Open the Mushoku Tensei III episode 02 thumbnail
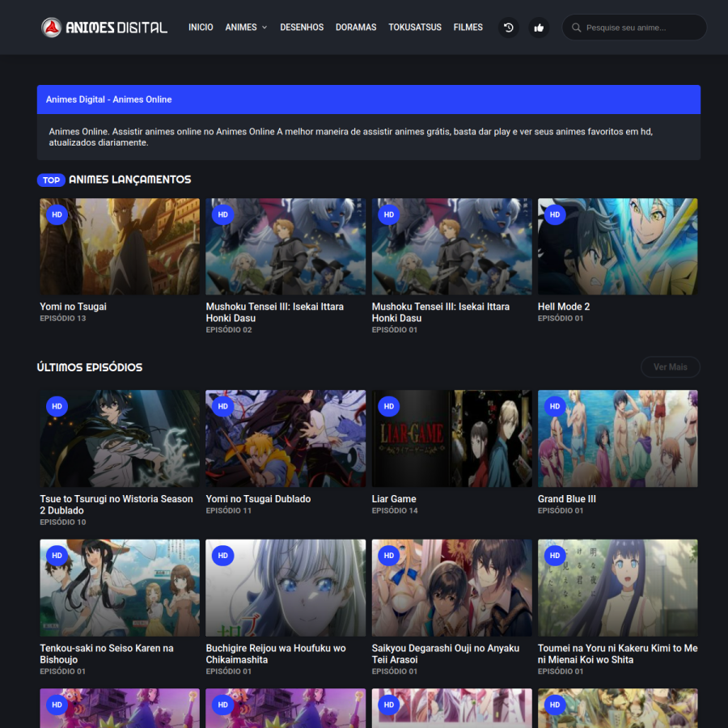728x728 pixels. click(286, 247)
